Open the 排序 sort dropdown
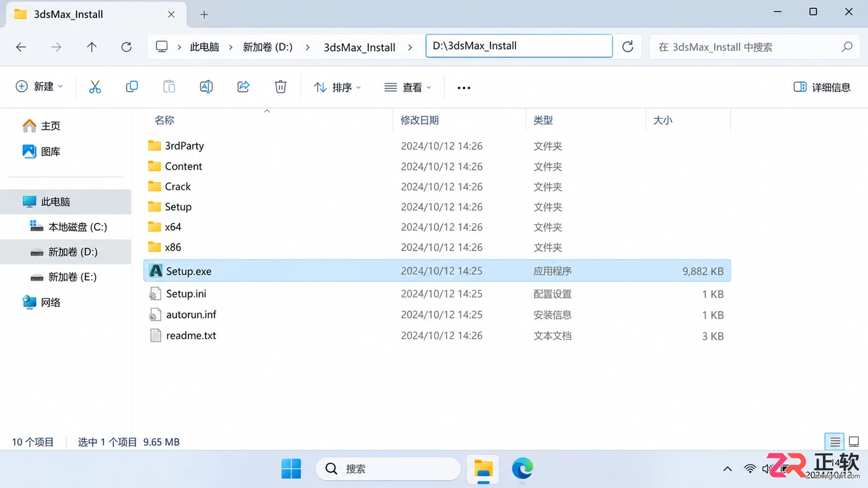868x488 pixels. (338, 87)
